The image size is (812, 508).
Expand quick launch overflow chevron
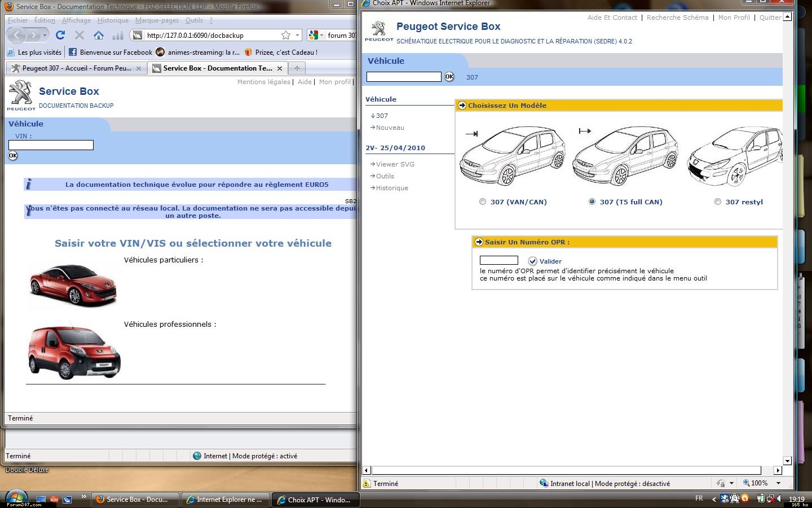coord(84,497)
